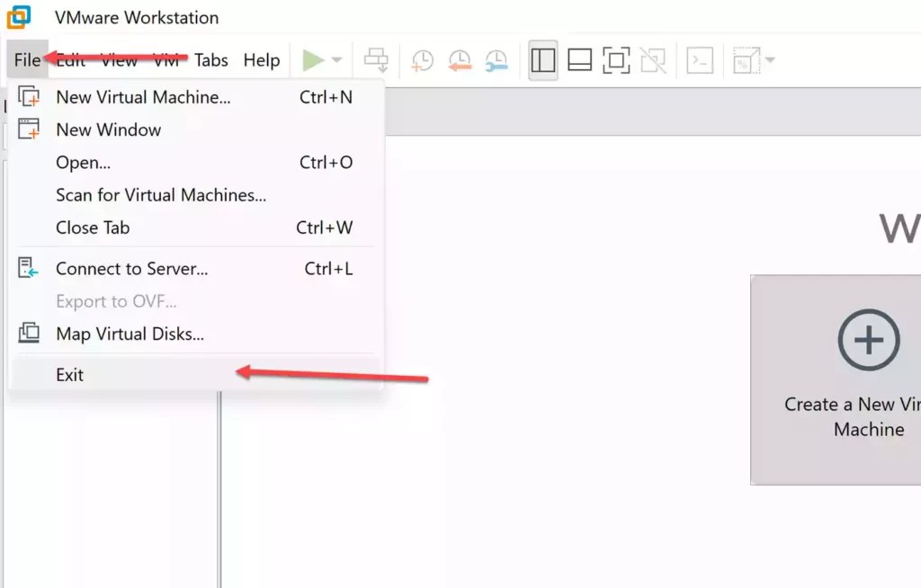The width and height of the screenshot is (921, 588).
Task: Revert the VM to its snapshot
Action: pos(461,59)
